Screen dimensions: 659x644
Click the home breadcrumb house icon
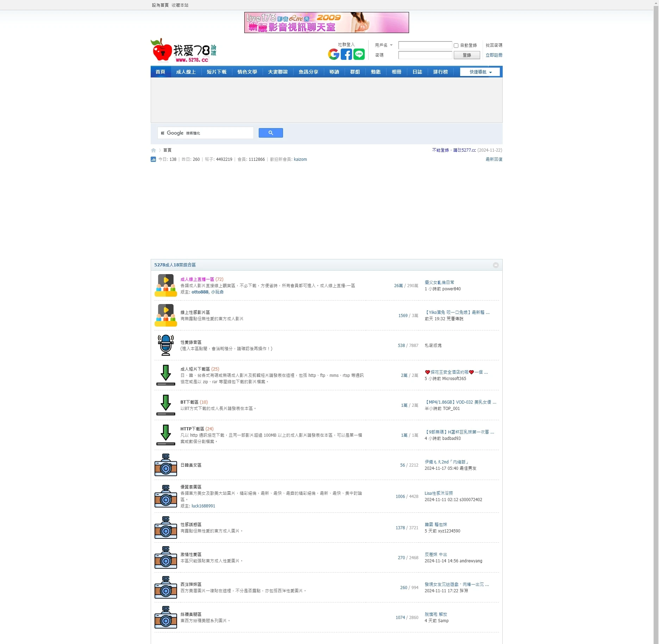point(153,150)
